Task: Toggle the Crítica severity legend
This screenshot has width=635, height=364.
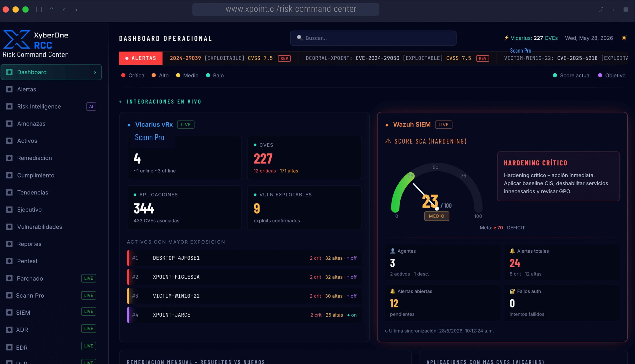Action: (x=132, y=75)
